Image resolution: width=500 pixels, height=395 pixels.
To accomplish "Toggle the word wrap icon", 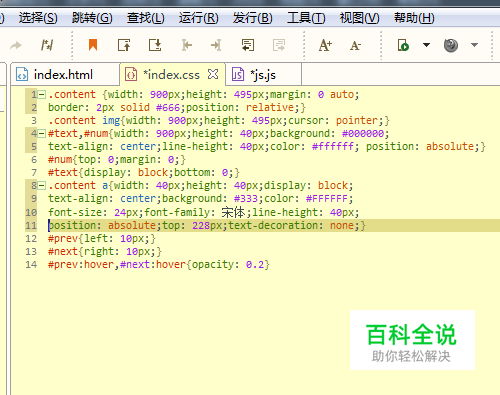I will (x=248, y=45).
